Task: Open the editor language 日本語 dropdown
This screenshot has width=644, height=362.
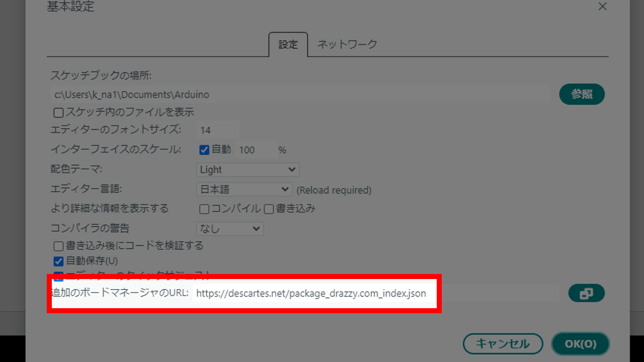Action: tap(244, 190)
